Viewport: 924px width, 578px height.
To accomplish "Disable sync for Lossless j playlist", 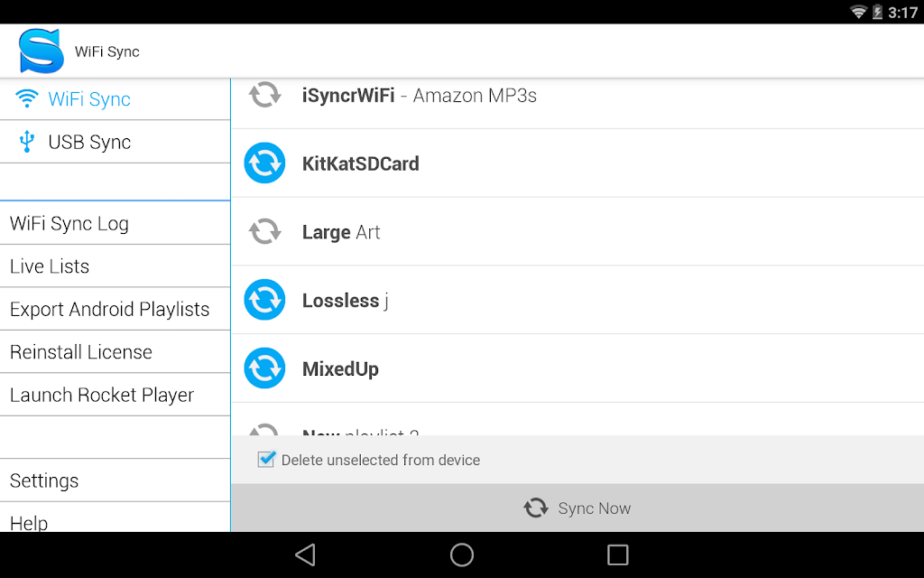I will [264, 300].
